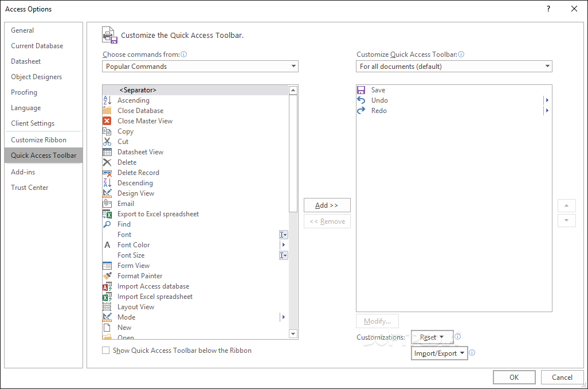This screenshot has width=588, height=389.
Task: Select the Copy command icon
Action: (107, 131)
